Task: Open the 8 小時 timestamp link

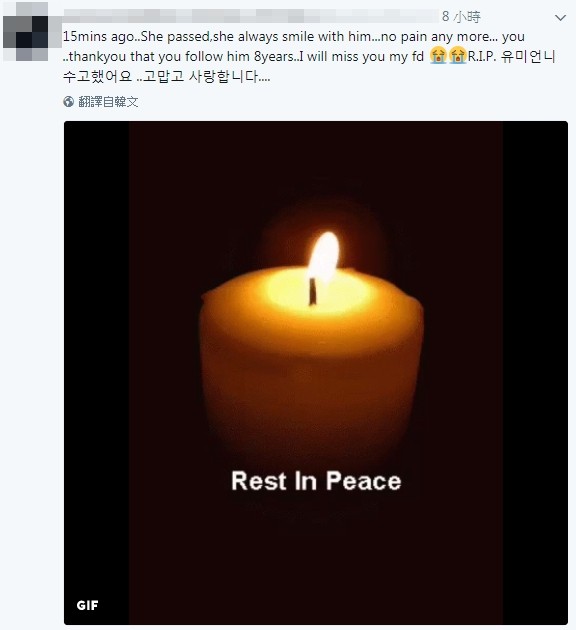Action: tap(461, 16)
